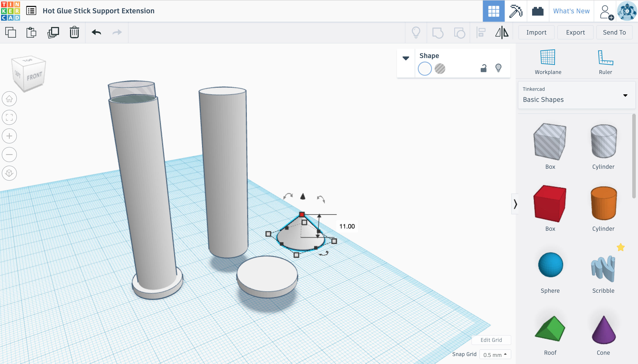
Task: Choose the Solid color swatch
Action: click(x=425, y=69)
